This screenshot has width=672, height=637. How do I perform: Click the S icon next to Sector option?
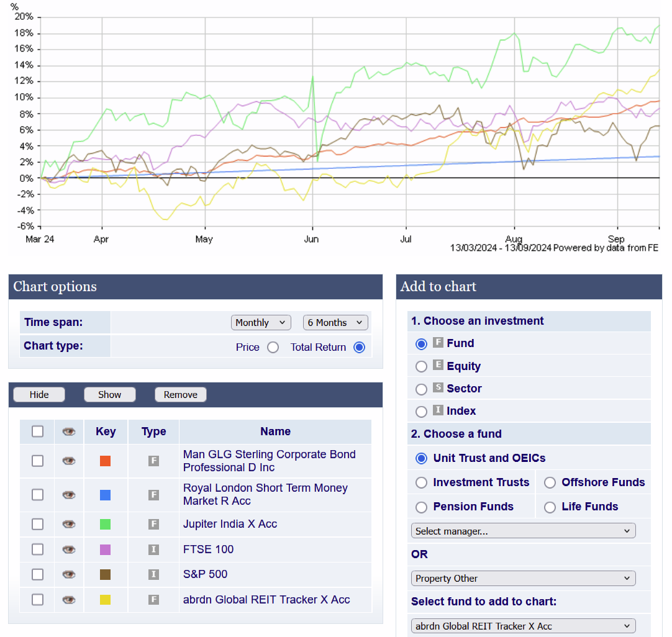[x=438, y=388]
